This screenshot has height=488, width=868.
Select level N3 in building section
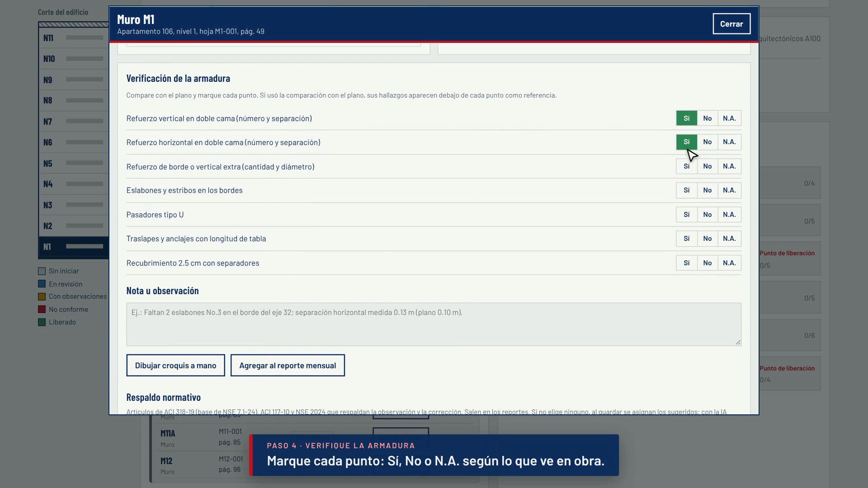[74, 205]
